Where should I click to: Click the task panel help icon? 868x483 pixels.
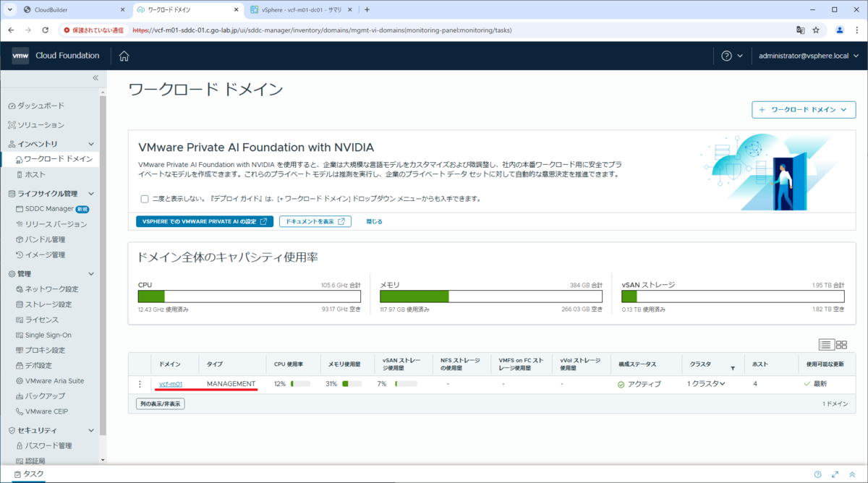point(817,474)
